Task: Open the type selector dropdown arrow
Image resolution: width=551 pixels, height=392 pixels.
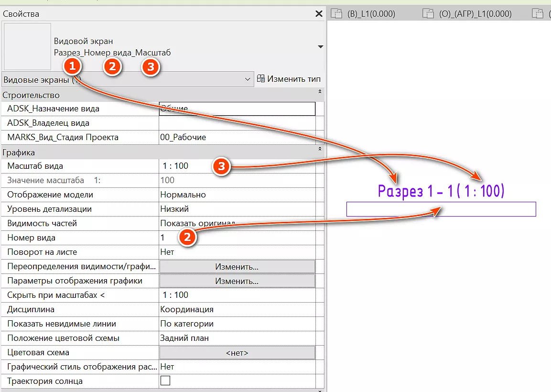Action: pyautogui.click(x=320, y=47)
